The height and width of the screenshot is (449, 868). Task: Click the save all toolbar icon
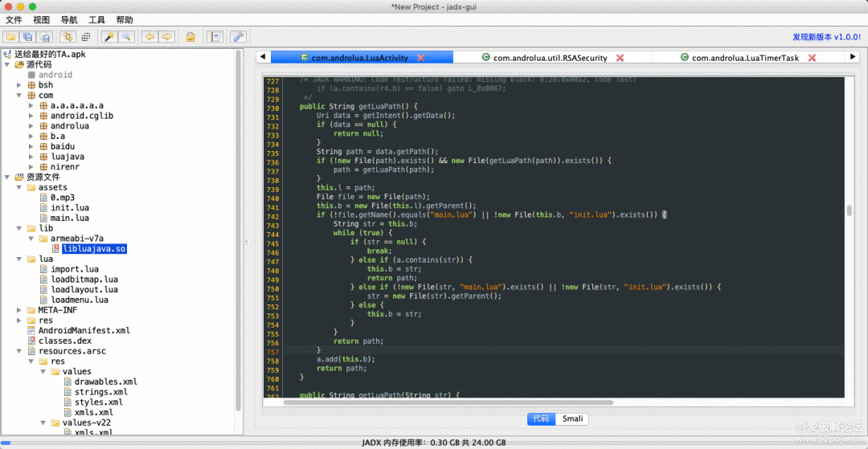tap(28, 37)
